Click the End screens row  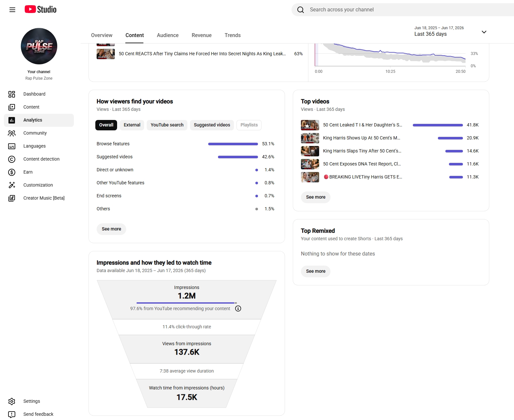point(185,196)
